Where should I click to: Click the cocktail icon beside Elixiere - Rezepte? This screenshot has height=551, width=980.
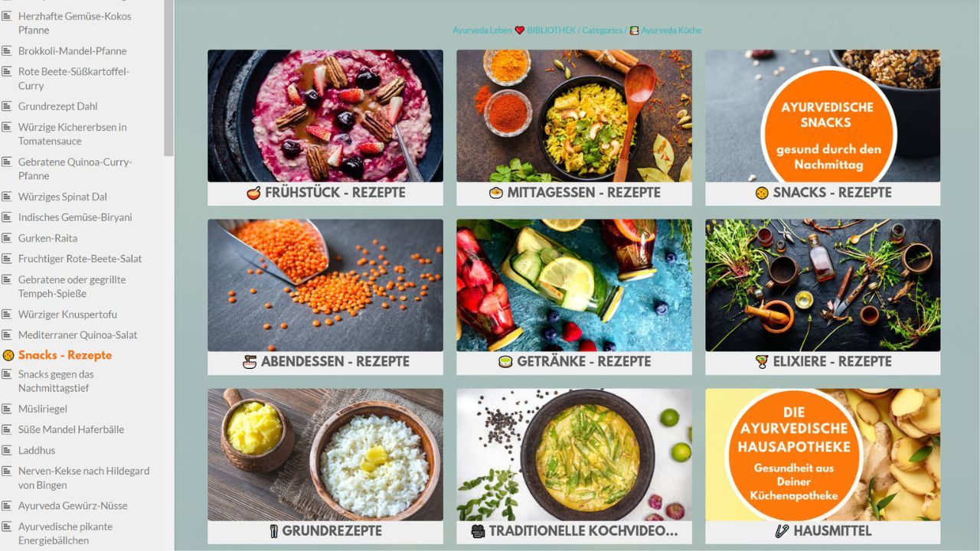click(762, 362)
